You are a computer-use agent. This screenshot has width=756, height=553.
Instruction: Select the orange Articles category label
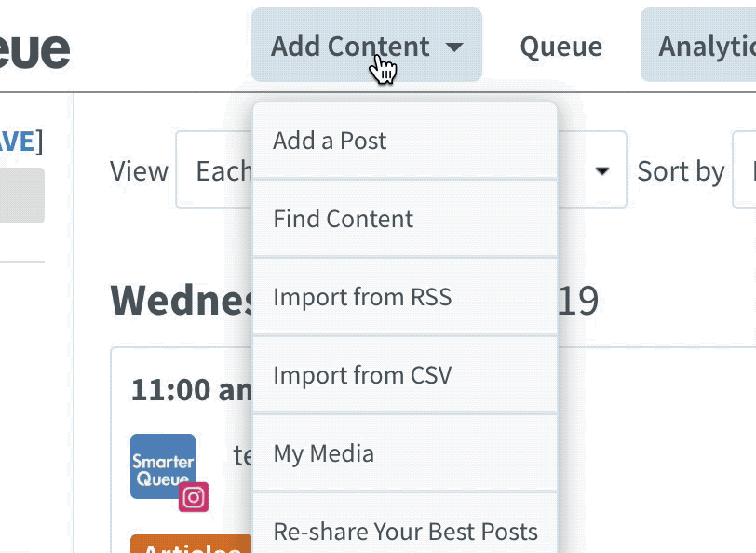pyautogui.click(x=192, y=544)
